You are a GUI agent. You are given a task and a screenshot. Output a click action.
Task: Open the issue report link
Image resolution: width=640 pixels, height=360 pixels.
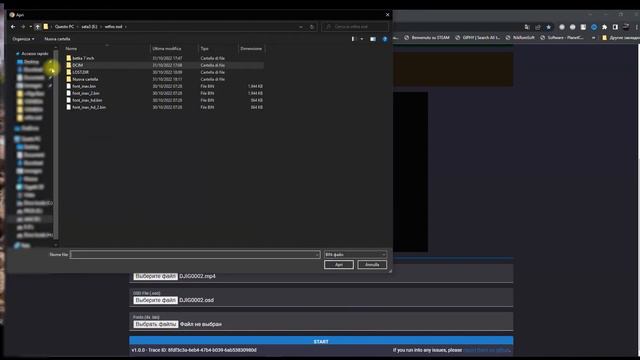tap(487, 350)
